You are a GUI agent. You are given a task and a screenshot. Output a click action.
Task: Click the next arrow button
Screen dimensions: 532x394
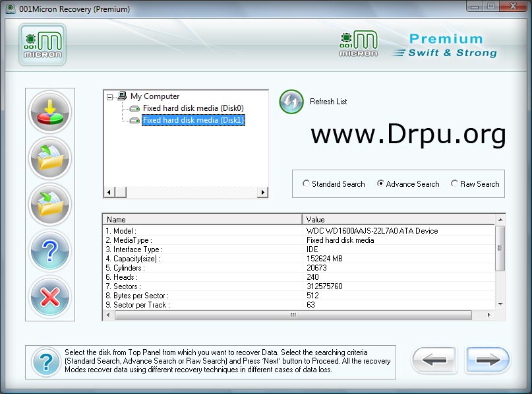(x=487, y=360)
